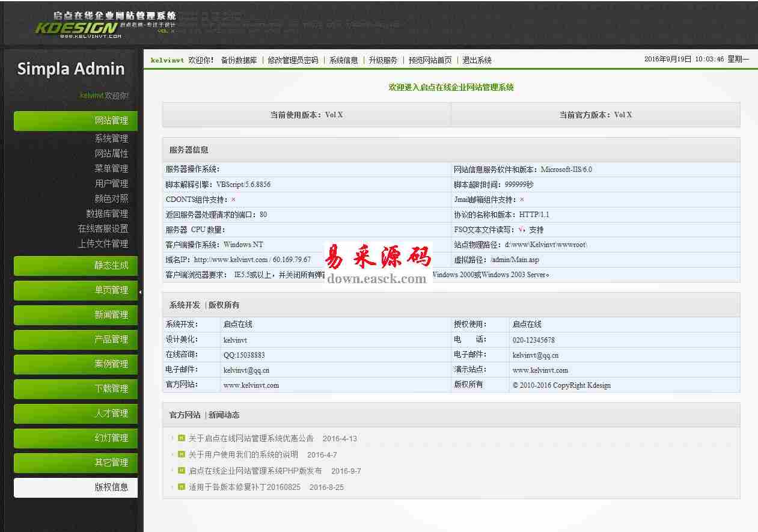The image size is (758, 532).
Task: Click green icon beside 系统的说明 news item
Action: click(x=181, y=454)
